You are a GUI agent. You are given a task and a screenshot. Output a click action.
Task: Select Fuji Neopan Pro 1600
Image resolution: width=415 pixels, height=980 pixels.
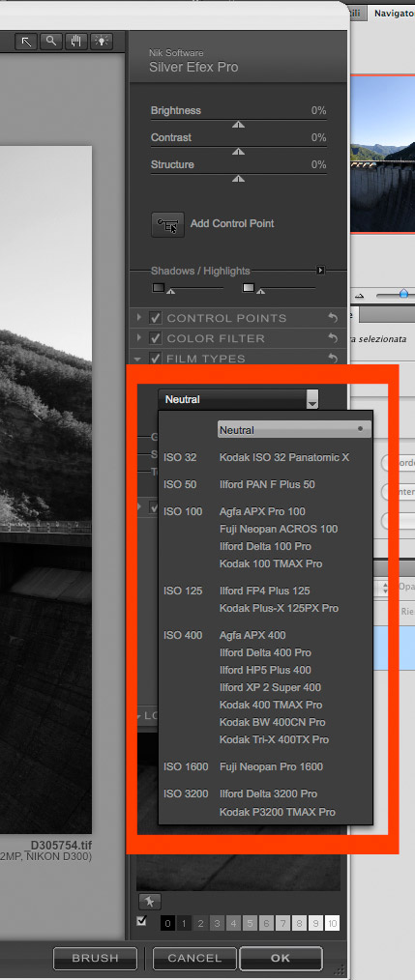point(271,766)
